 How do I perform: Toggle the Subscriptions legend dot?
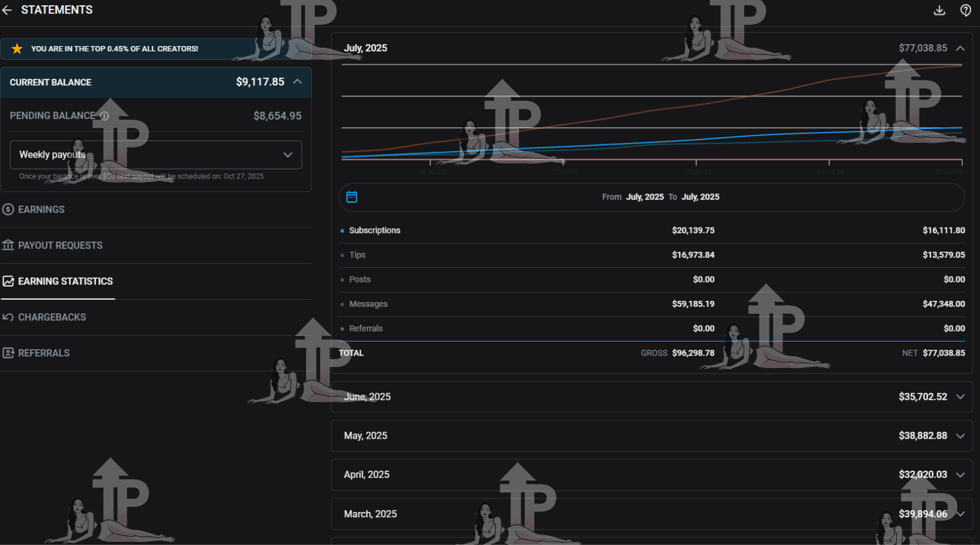tap(343, 231)
